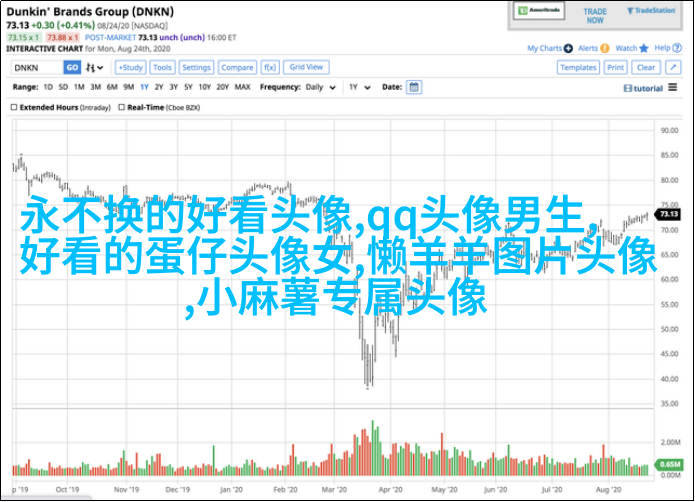The width and height of the screenshot is (695, 502).
Task: Click the Clear button
Action: 646,67
